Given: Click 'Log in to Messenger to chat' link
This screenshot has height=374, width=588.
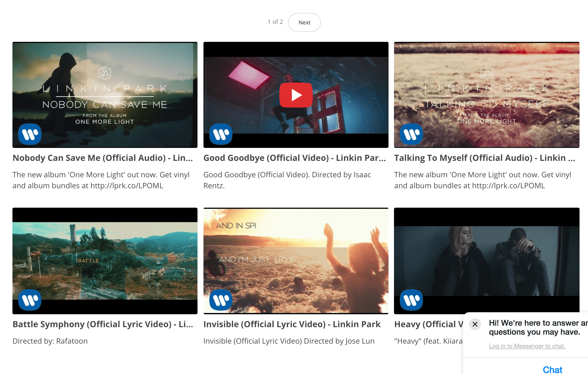Looking at the screenshot, I should [x=527, y=346].
